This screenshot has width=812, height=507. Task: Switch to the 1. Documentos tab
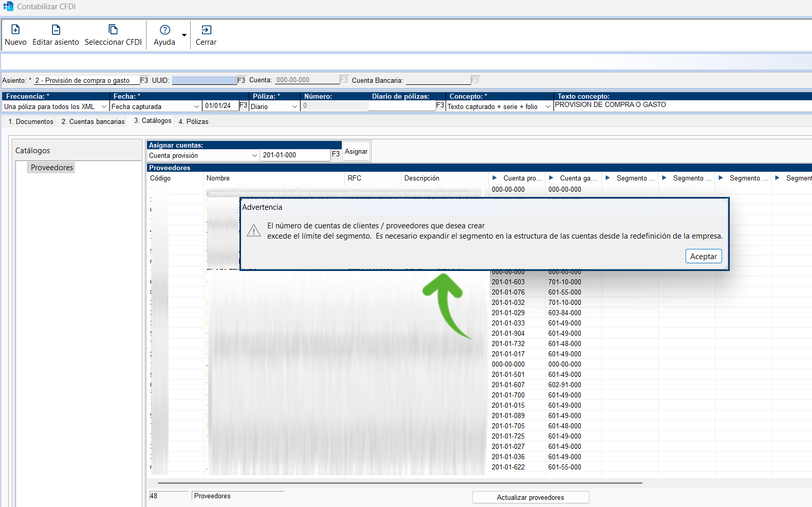[31, 122]
